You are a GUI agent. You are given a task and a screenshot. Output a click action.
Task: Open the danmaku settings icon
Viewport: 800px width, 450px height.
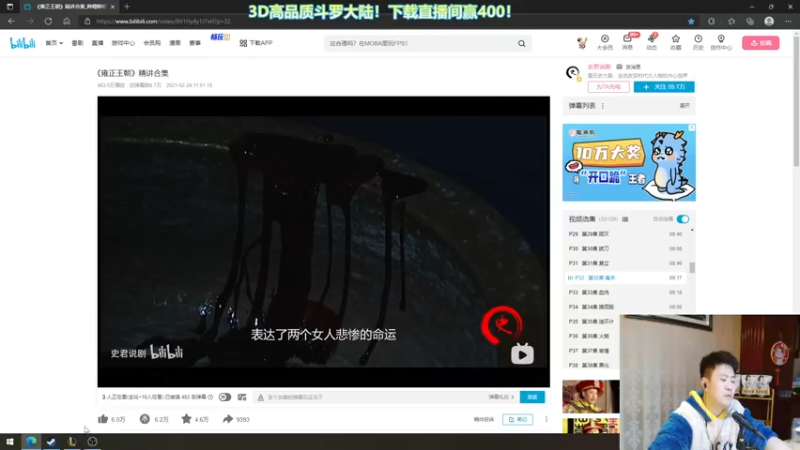coord(242,397)
